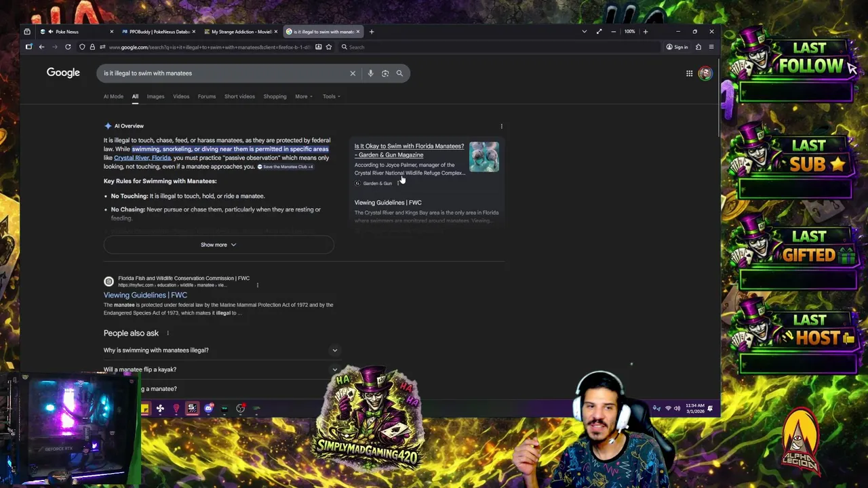The height and width of the screenshot is (488, 868).
Task: Expand Show more in AI Overview
Action: click(x=218, y=245)
